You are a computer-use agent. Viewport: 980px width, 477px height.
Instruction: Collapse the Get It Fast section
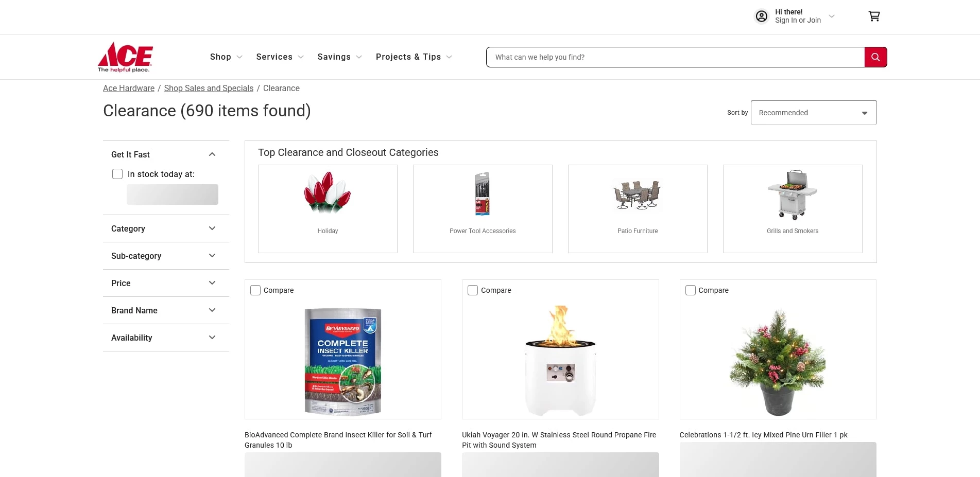tap(212, 154)
